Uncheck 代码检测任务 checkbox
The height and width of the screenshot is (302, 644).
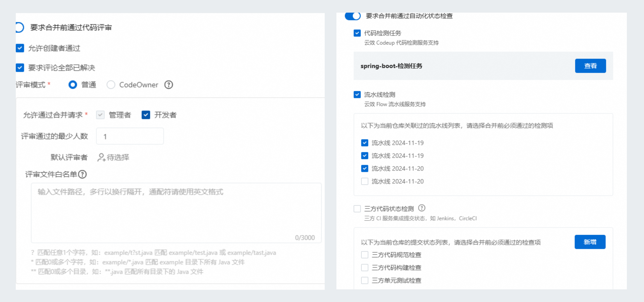pyautogui.click(x=357, y=33)
